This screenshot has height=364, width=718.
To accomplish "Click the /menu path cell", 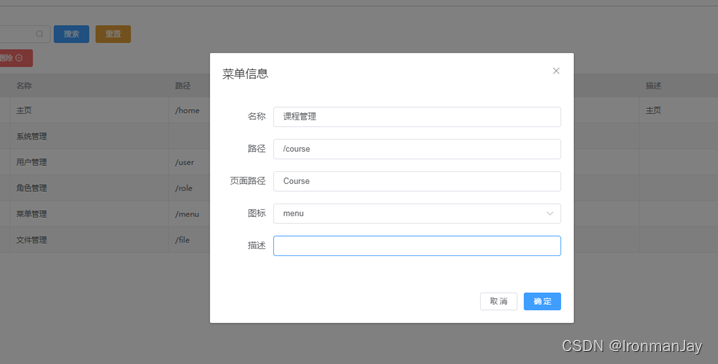I will (x=187, y=214).
